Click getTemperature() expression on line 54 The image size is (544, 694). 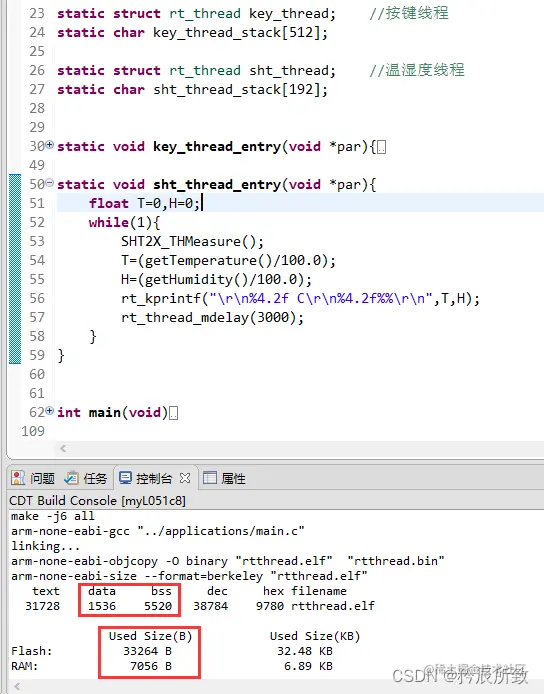point(208,260)
